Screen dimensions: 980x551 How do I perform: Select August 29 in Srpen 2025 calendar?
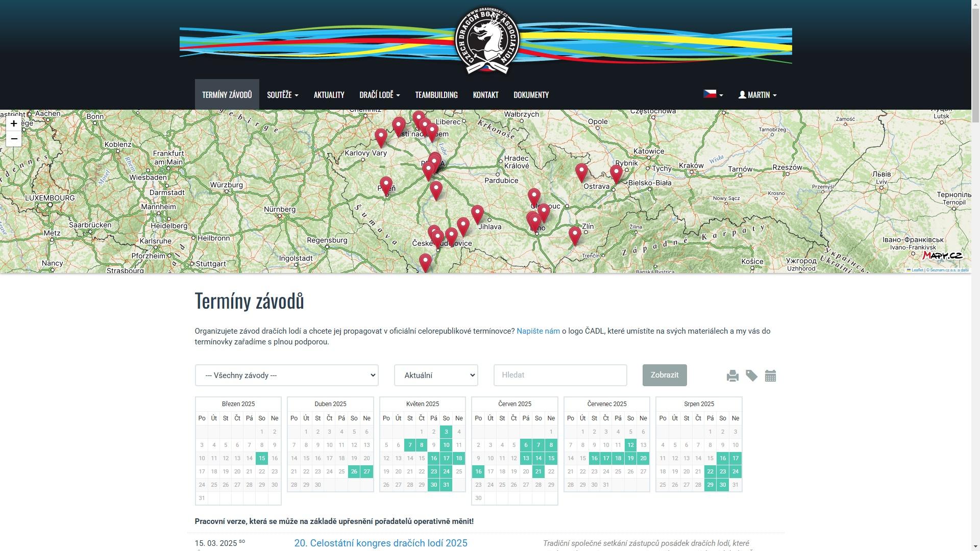coord(710,485)
